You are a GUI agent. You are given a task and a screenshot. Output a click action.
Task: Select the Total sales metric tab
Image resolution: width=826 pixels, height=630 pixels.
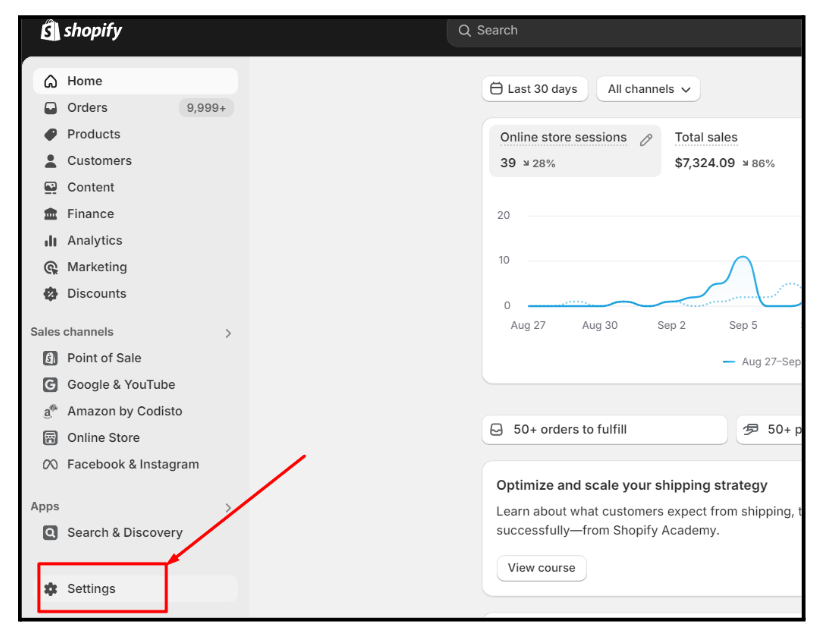725,150
